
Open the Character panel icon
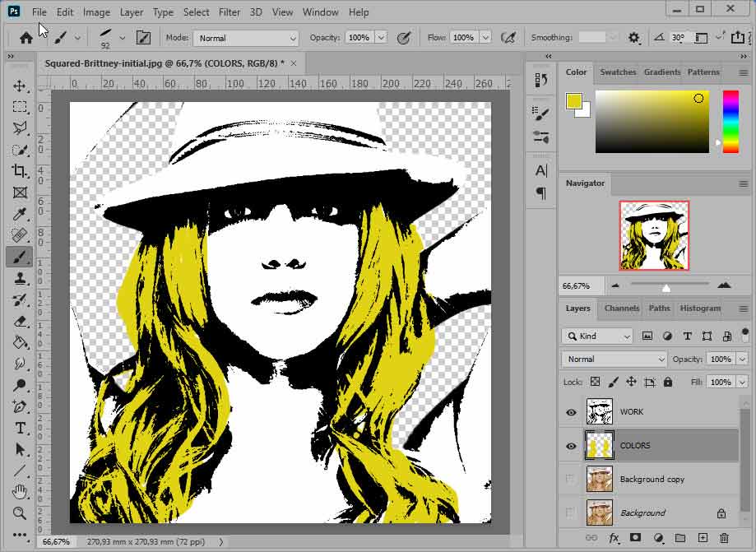coord(541,170)
